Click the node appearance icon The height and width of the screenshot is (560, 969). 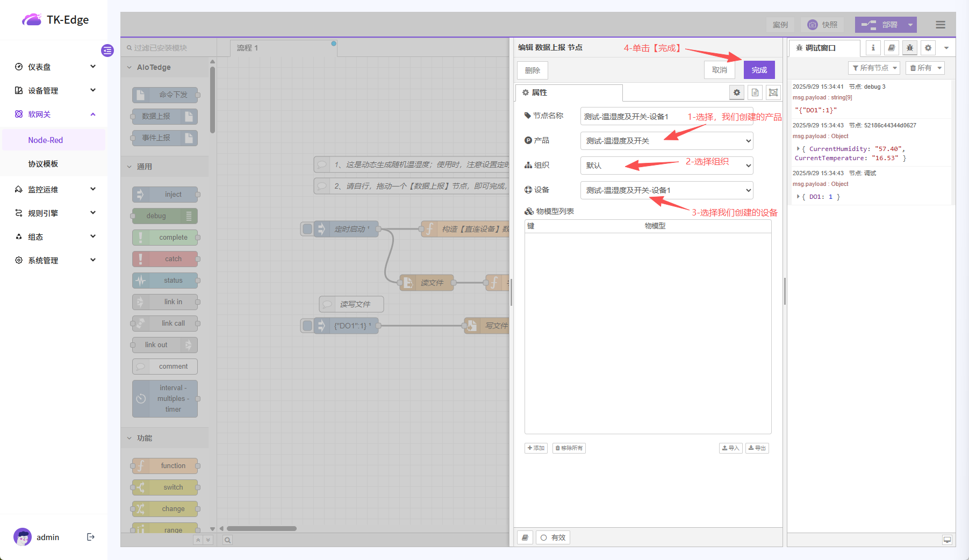[x=773, y=92]
